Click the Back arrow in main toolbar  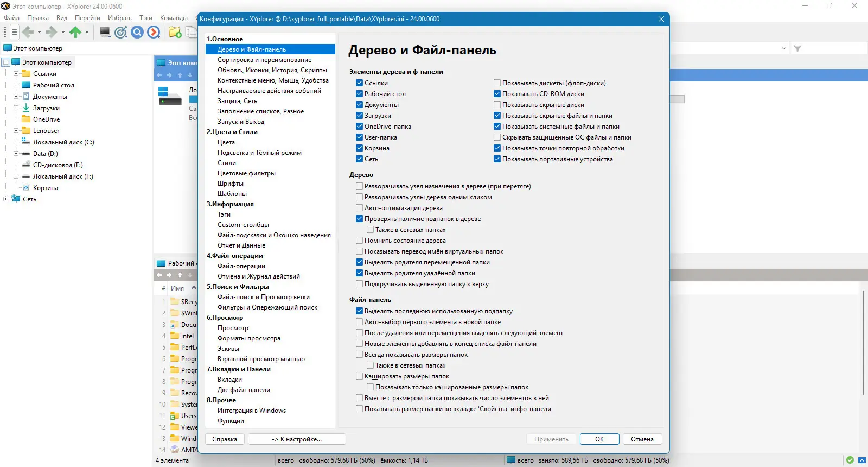28,33
